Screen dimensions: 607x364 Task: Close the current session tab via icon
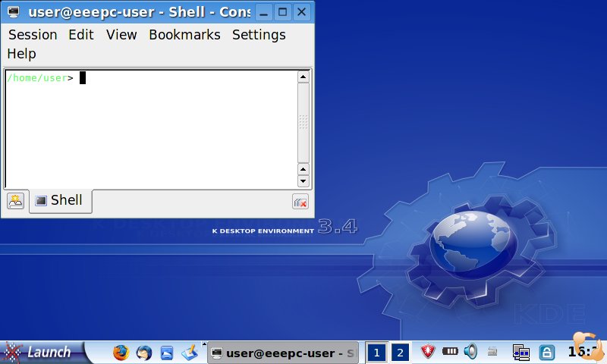[x=300, y=202]
